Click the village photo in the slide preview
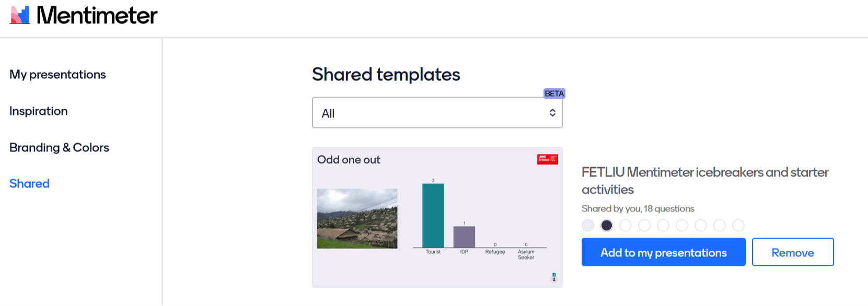Screen dimensions: 868x306 click(357, 218)
